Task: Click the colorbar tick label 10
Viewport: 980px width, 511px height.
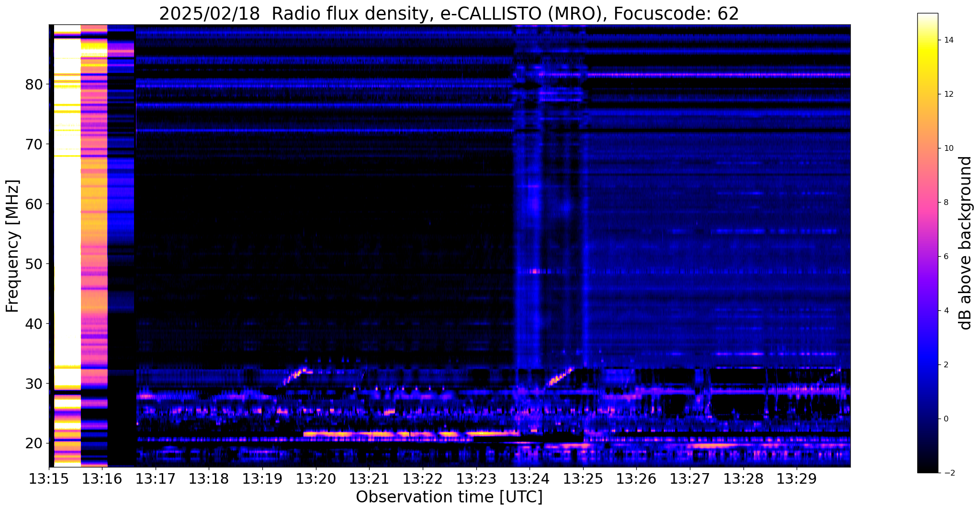Action: tap(948, 148)
